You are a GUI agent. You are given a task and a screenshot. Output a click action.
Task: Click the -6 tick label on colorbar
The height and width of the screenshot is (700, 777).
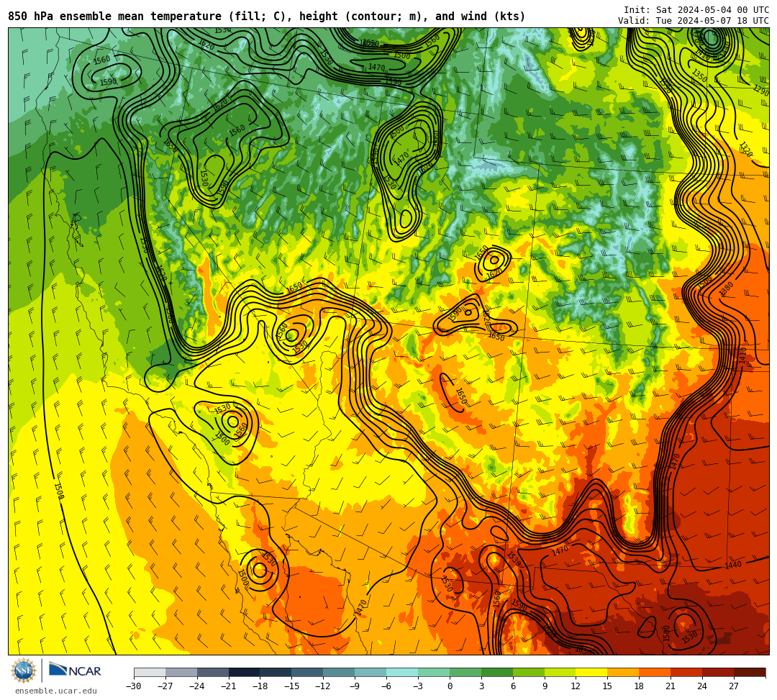coord(386,686)
